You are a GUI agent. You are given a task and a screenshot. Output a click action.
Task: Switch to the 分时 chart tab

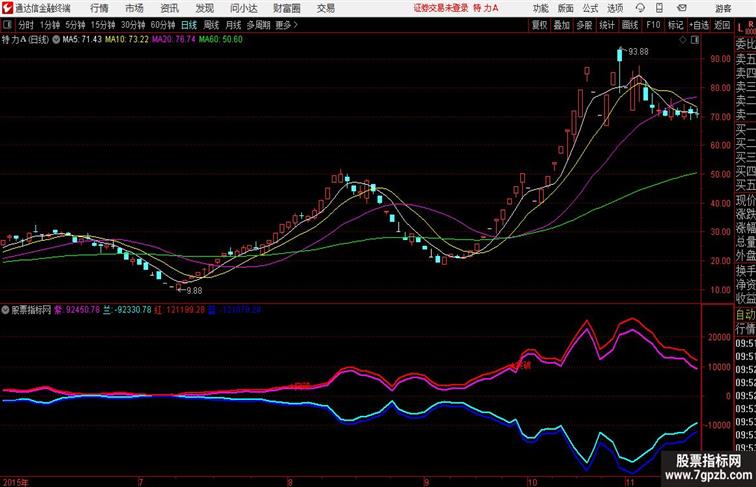[x=26, y=25]
